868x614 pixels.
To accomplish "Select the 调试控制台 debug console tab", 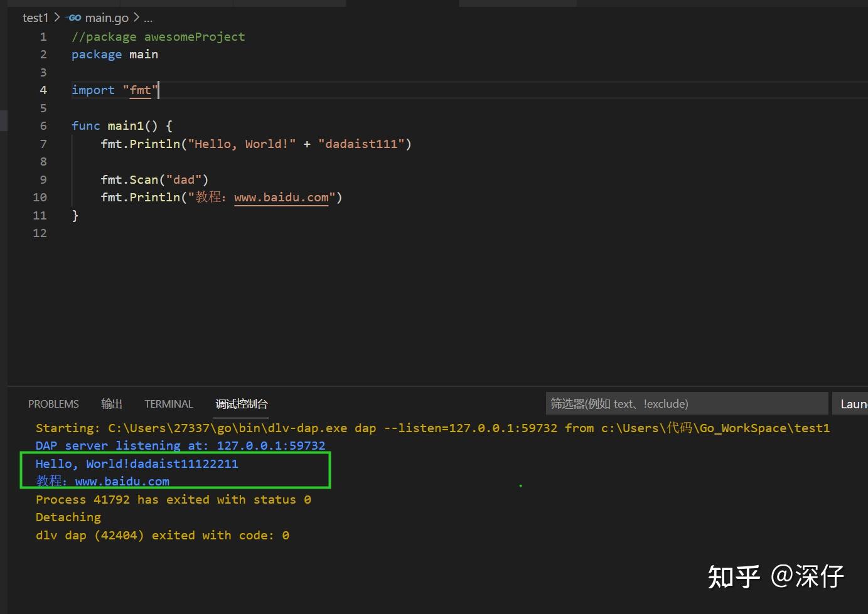I will pos(241,405).
